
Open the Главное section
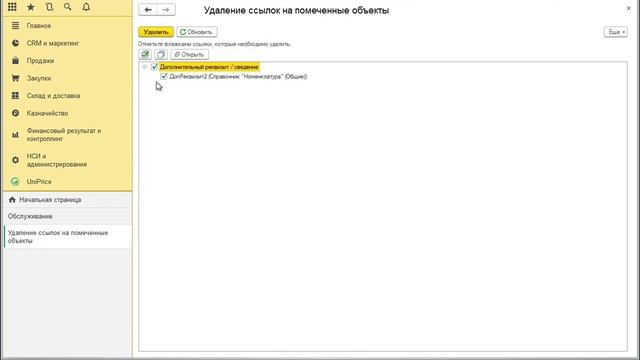click(x=39, y=26)
